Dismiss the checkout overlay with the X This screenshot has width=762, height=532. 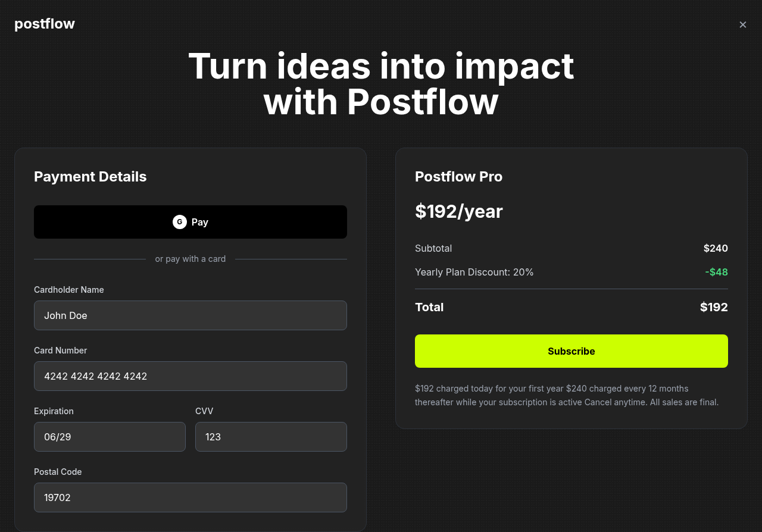(x=742, y=24)
